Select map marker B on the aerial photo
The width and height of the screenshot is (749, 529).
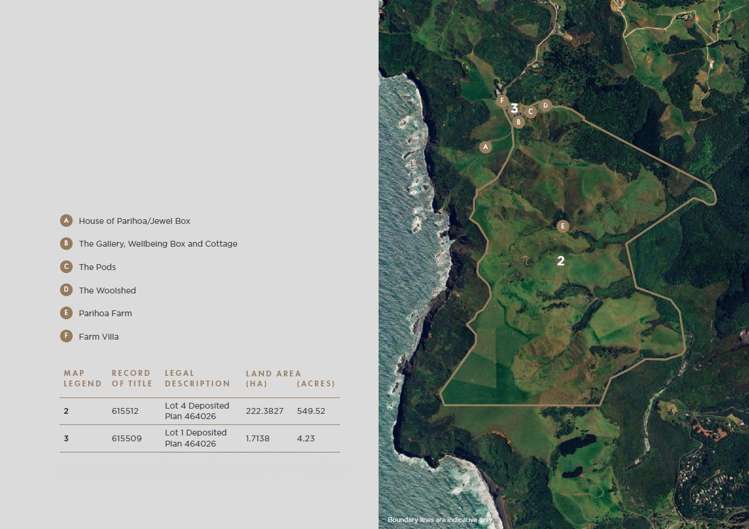point(518,122)
